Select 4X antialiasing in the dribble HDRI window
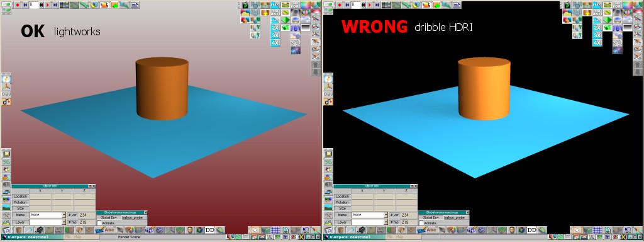The height and width of the screenshot is (242, 644). pos(597,42)
